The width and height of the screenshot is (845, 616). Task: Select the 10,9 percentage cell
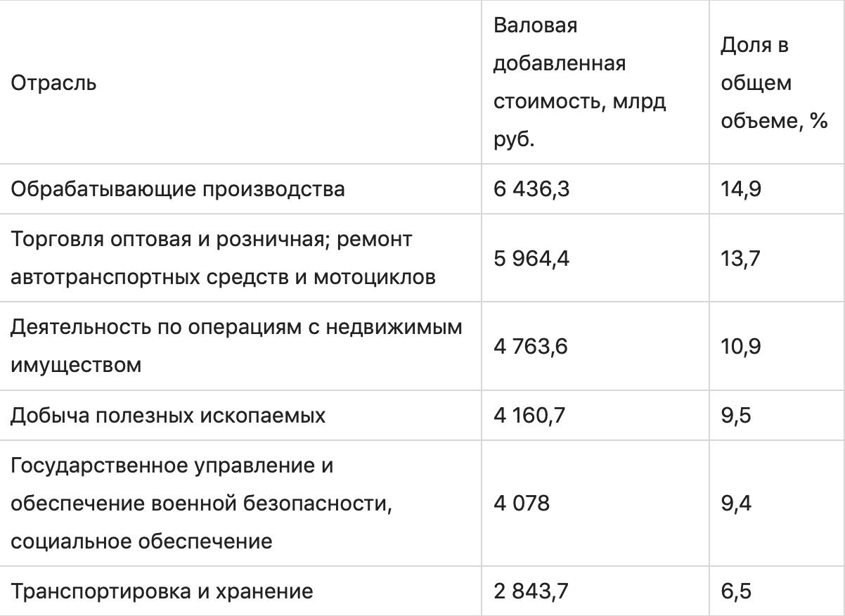click(x=742, y=347)
